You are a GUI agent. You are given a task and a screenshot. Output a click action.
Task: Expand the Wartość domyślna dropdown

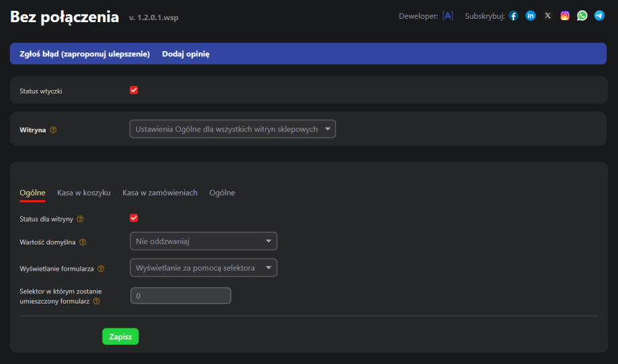coord(203,241)
